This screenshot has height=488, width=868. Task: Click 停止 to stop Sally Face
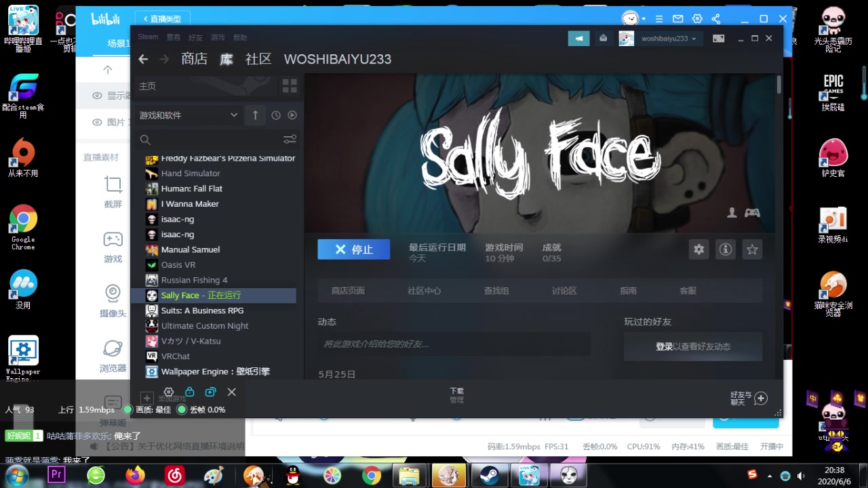click(x=354, y=249)
